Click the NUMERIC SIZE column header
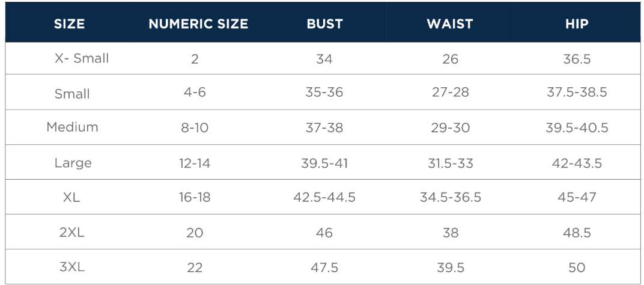Image resolution: width=644 pixels, height=285 pixels. pyautogui.click(x=198, y=24)
